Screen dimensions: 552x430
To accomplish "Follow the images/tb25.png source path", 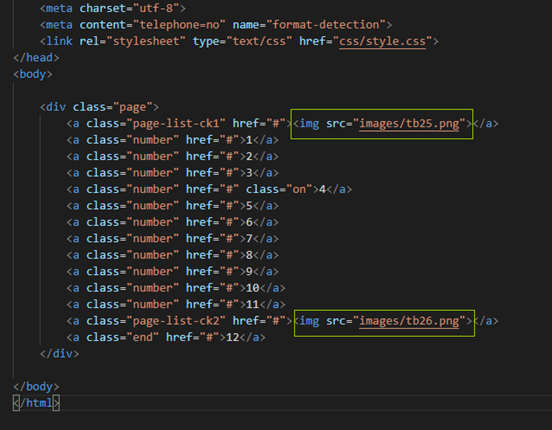I will 409,124.
